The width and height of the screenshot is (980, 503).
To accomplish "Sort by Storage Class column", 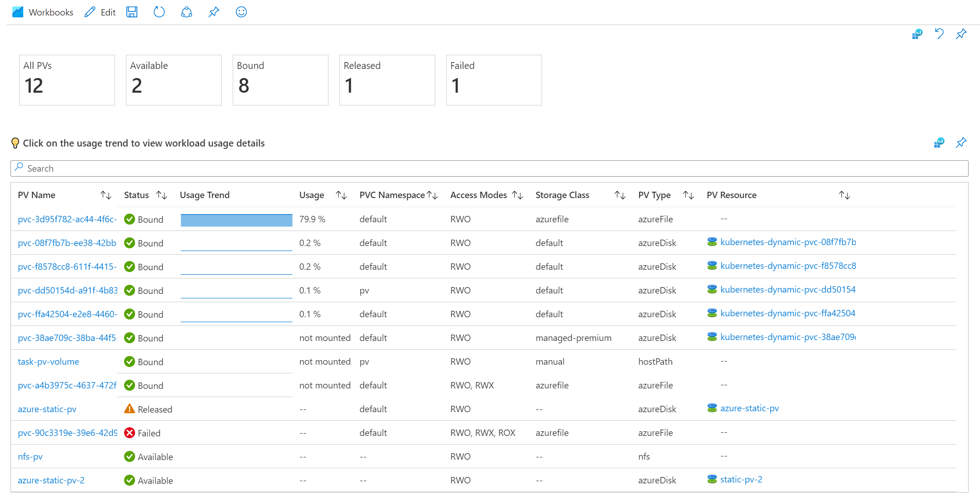I will 620,195.
